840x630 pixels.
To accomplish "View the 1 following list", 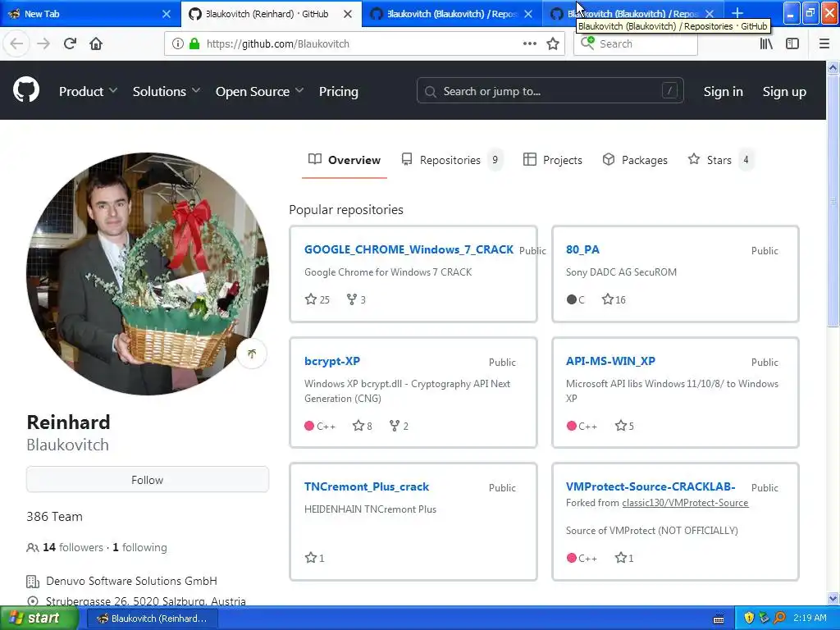I will click(139, 547).
